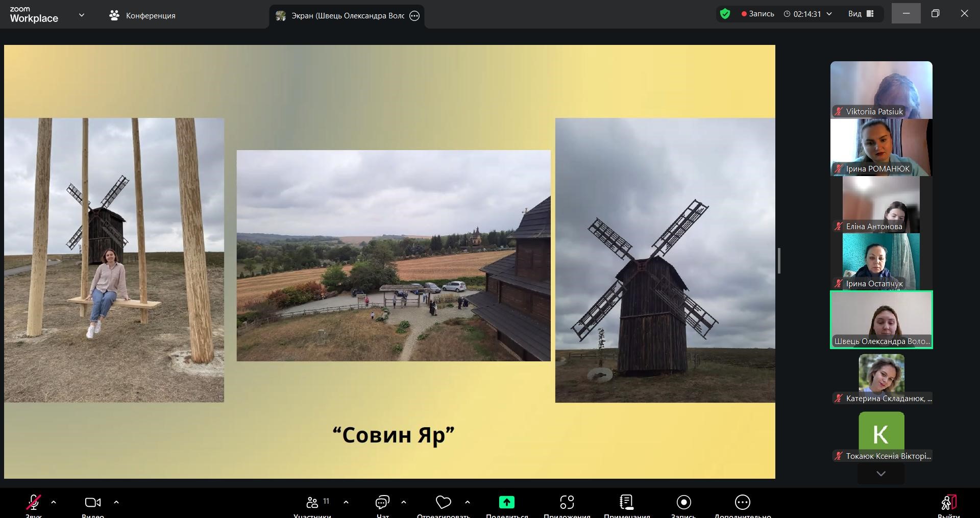980x518 pixels.
Task: Expand video options arrow next to camera
Action: tap(116, 502)
